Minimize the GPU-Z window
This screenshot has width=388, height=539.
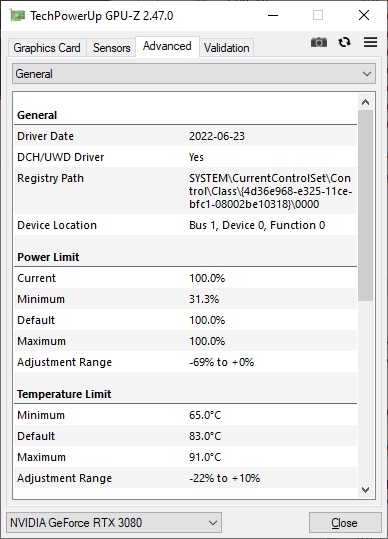[x=273, y=15]
